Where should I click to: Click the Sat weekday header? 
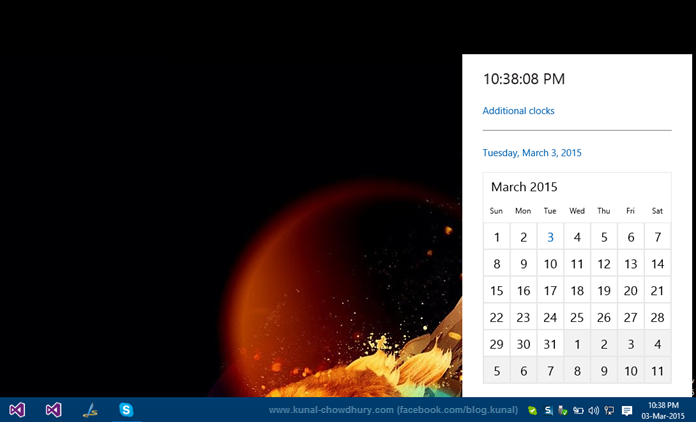tap(657, 211)
